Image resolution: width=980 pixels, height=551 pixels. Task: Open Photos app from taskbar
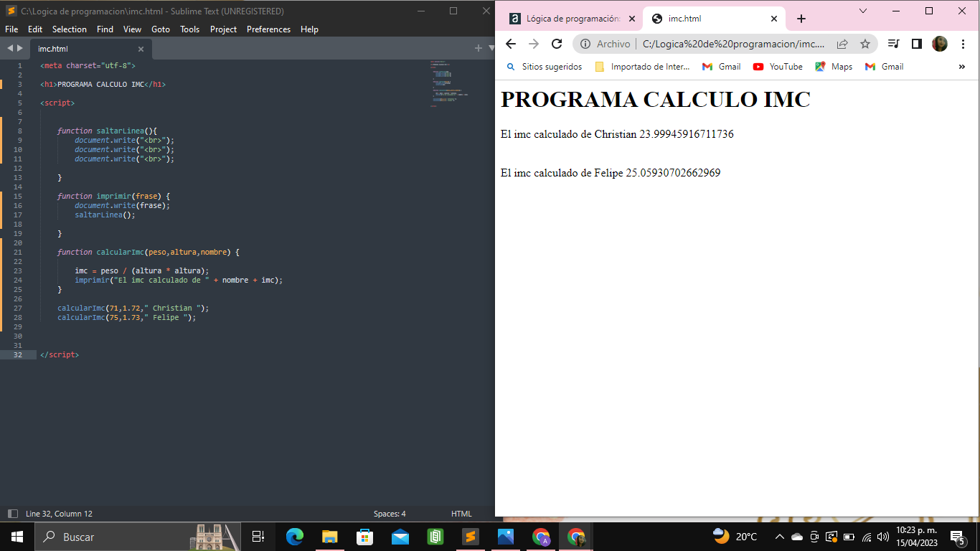coord(506,537)
